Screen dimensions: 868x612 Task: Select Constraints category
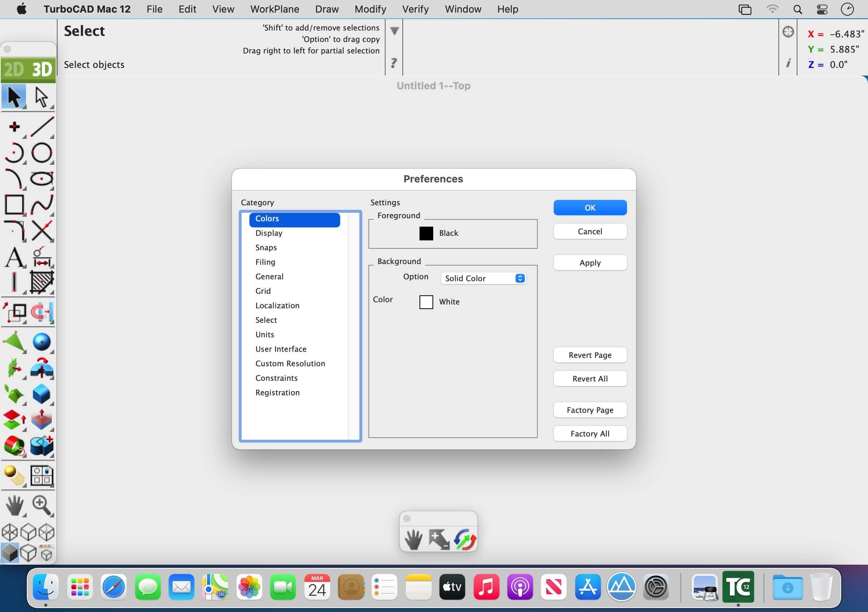(295, 378)
